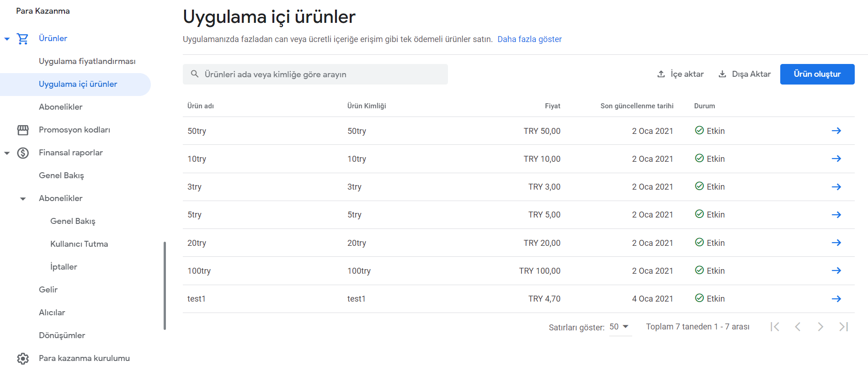
Task: Open the 100try product row arrow
Action: pos(836,271)
